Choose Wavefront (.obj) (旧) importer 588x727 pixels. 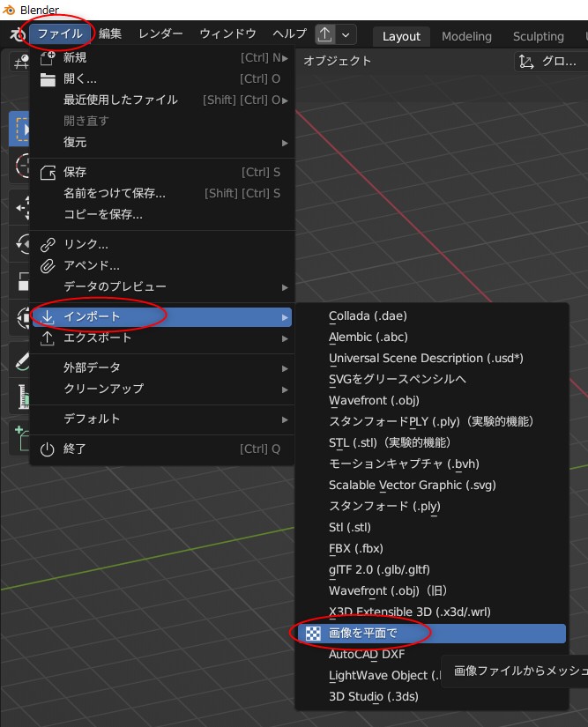point(432,591)
